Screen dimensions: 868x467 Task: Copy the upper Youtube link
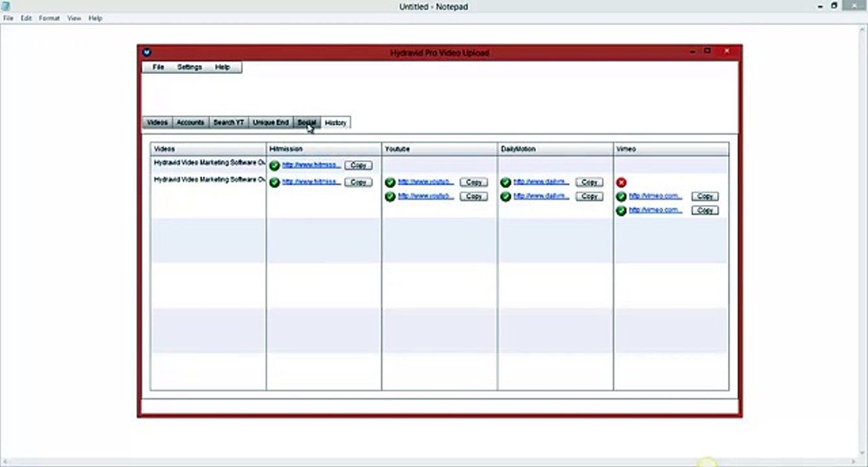[x=474, y=182]
